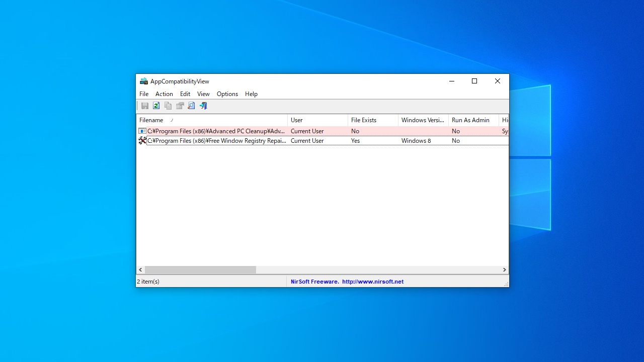Open the File menu
Viewport: 644px width, 362px height.
coord(144,94)
